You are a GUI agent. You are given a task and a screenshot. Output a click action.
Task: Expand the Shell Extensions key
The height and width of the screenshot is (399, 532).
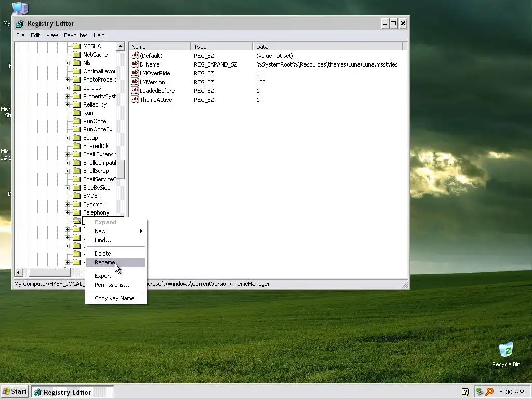[x=67, y=154]
